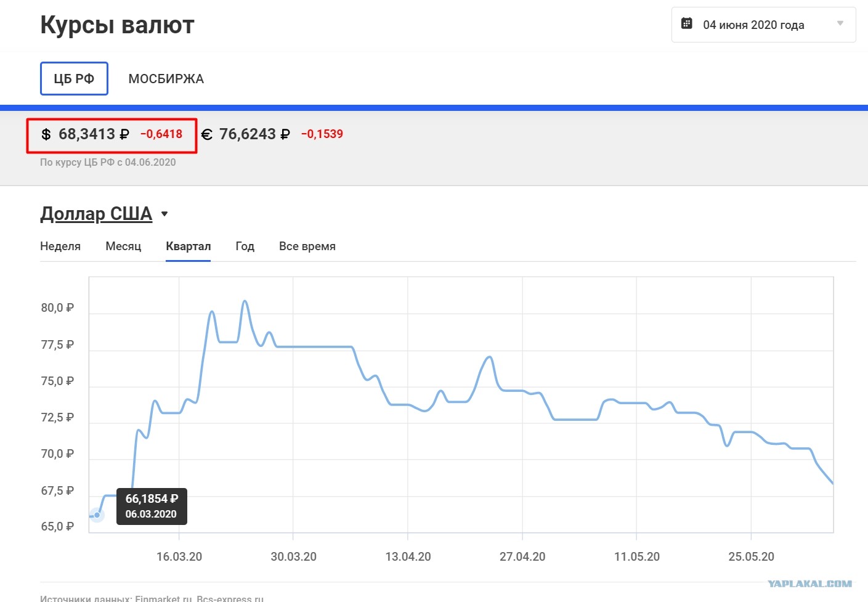Click the 70,0 ₽ axis value
The height and width of the screenshot is (602, 868).
(57, 454)
